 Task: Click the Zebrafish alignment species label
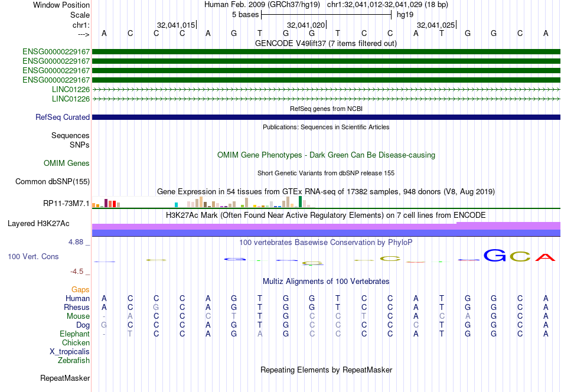[x=74, y=361]
